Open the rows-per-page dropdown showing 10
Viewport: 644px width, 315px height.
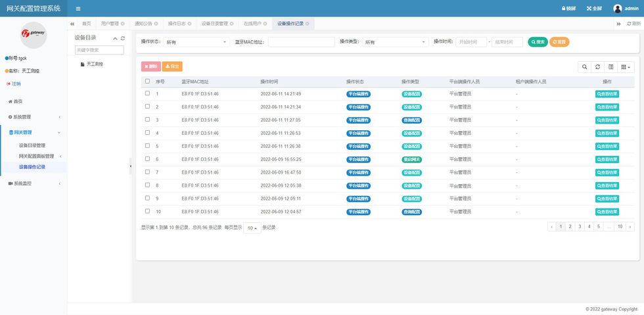(x=252, y=228)
